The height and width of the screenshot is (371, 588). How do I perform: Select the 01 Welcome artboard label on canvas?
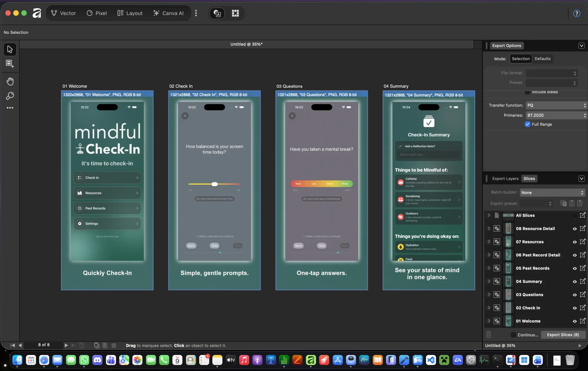(x=74, y=86)
